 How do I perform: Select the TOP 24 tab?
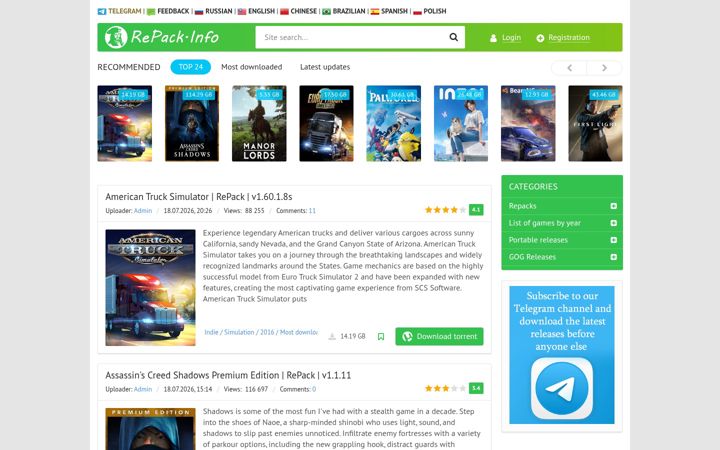pos(191,67)
